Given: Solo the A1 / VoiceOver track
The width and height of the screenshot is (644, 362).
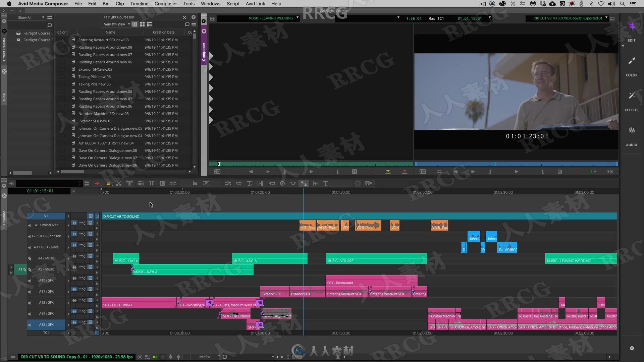Looking at the screenshot, I should tap(97, 223).
